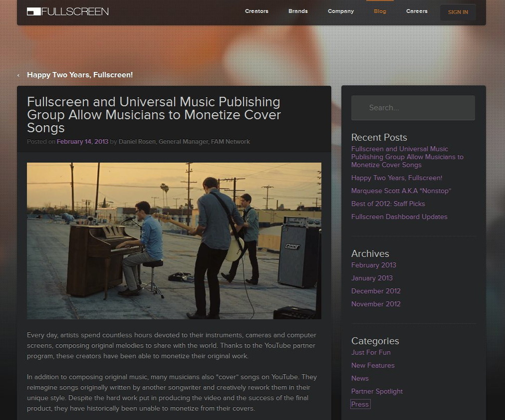Click the Fullscreen logo
Viewport: 505px width, 420px height.
point(68,11)
